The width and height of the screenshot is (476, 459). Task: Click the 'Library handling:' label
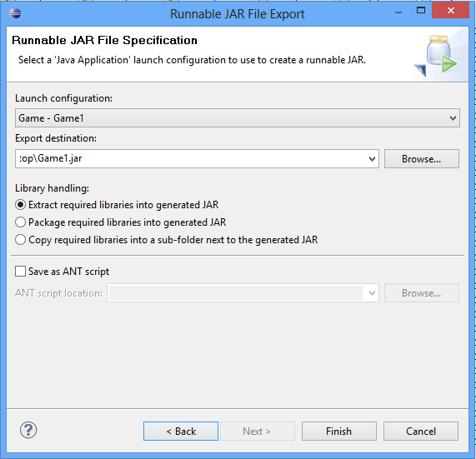coord(52,188)
